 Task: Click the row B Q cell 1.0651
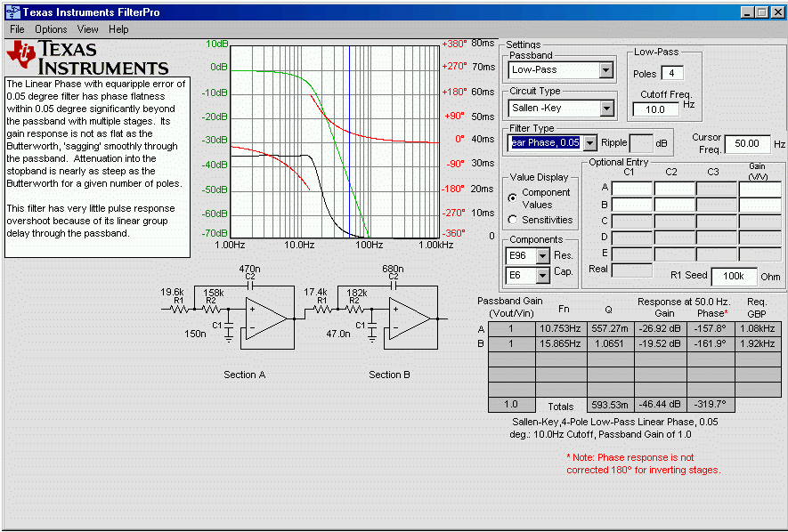610,343
